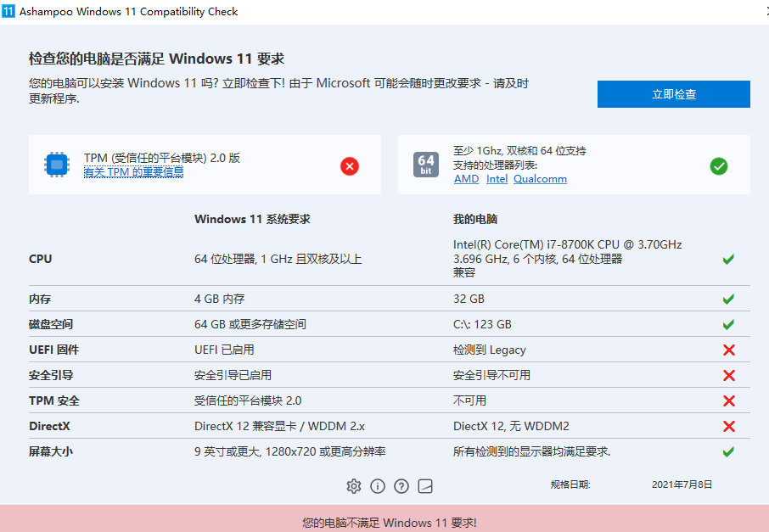Click the blue TPM chip icon

(x=56, y=165)
